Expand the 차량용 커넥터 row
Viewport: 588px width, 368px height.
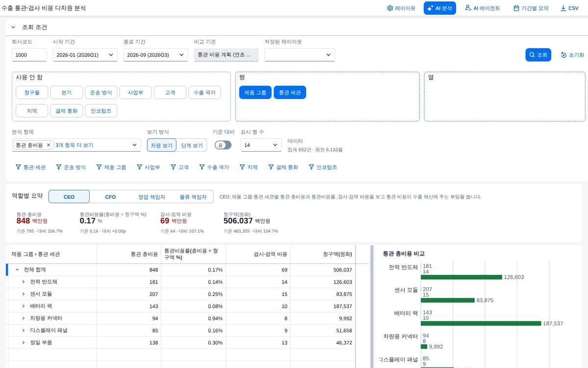24,318
